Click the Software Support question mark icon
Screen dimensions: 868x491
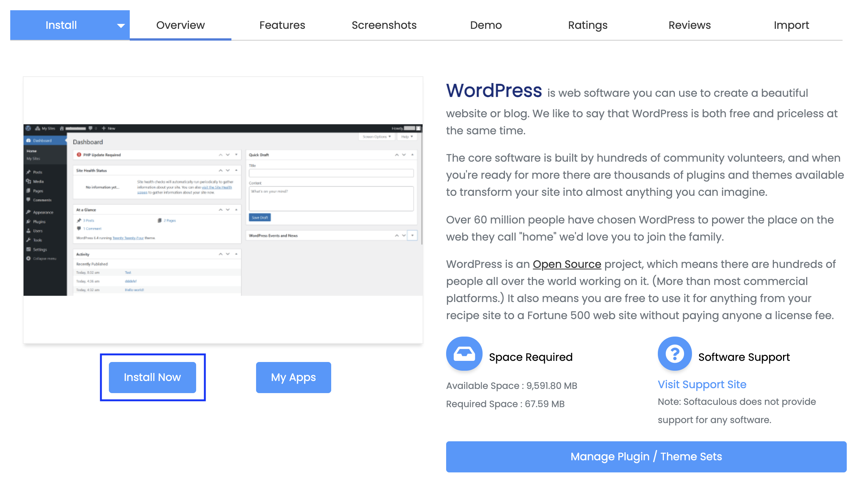point(675,354)
